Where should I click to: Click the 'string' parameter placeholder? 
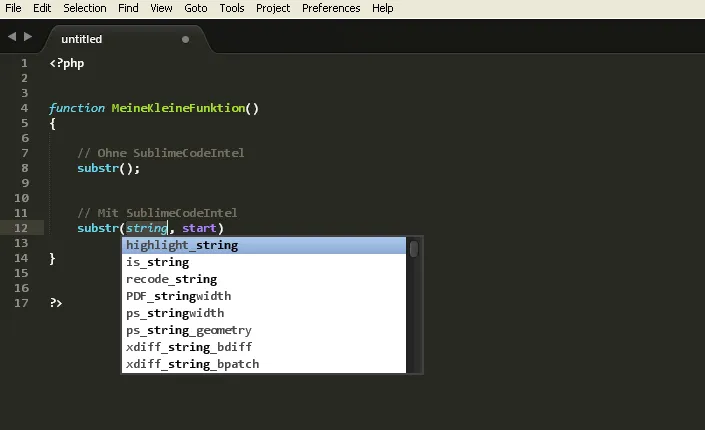click(147, 228)
